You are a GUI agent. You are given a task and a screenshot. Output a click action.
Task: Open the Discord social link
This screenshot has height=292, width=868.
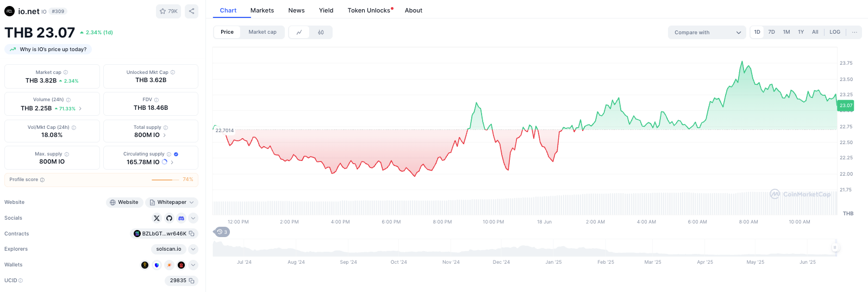[x=181, y=218]
